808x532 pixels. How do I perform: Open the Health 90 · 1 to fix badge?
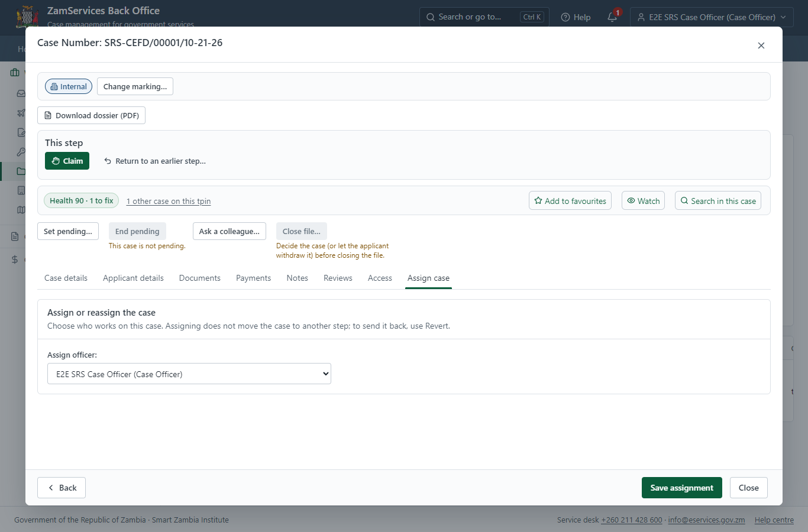[81, 201]
